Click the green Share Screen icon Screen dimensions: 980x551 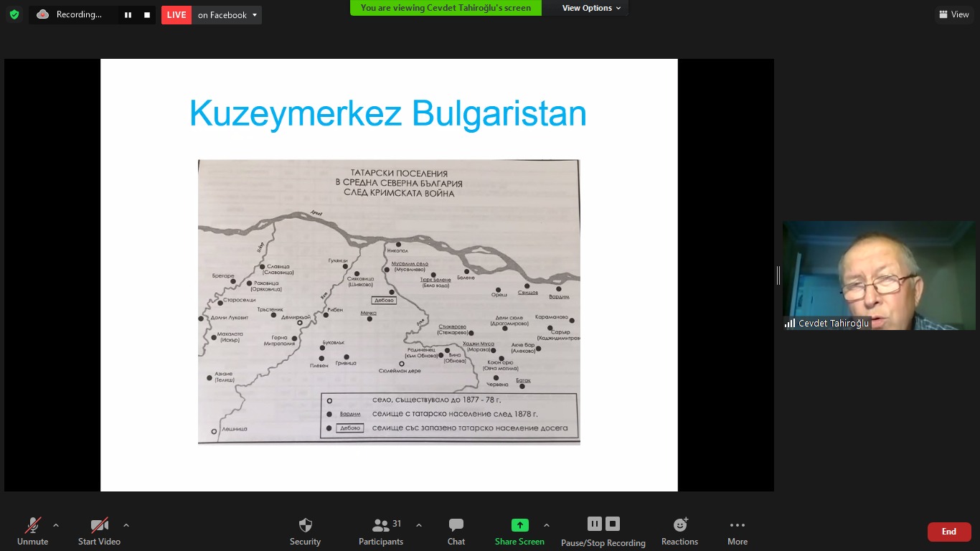[x=519, y=525]
